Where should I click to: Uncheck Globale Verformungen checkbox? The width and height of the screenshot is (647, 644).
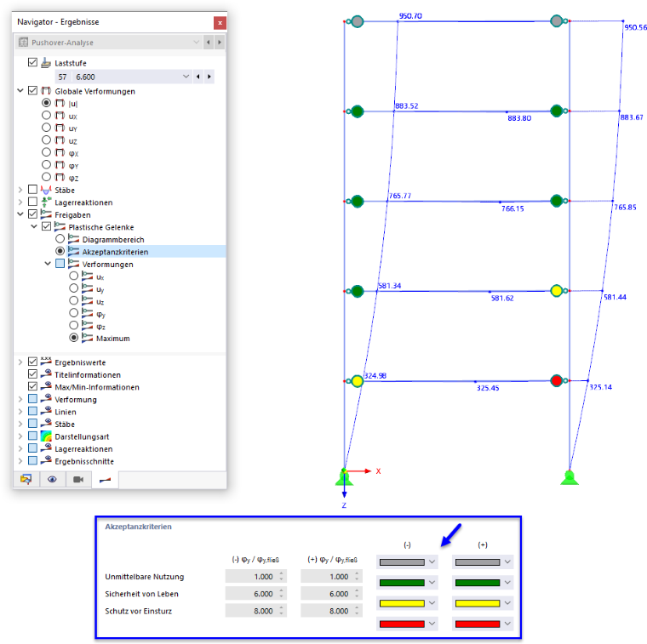tap(32, 90)
